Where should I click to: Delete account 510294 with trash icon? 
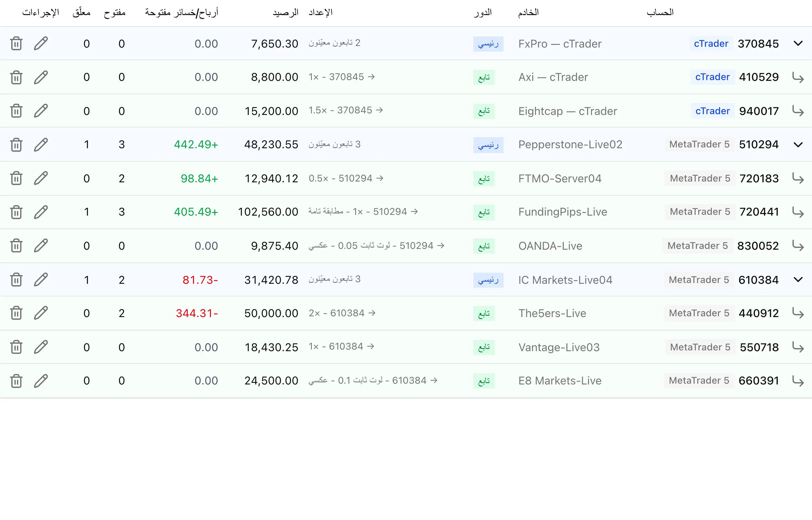click(16, 145)
